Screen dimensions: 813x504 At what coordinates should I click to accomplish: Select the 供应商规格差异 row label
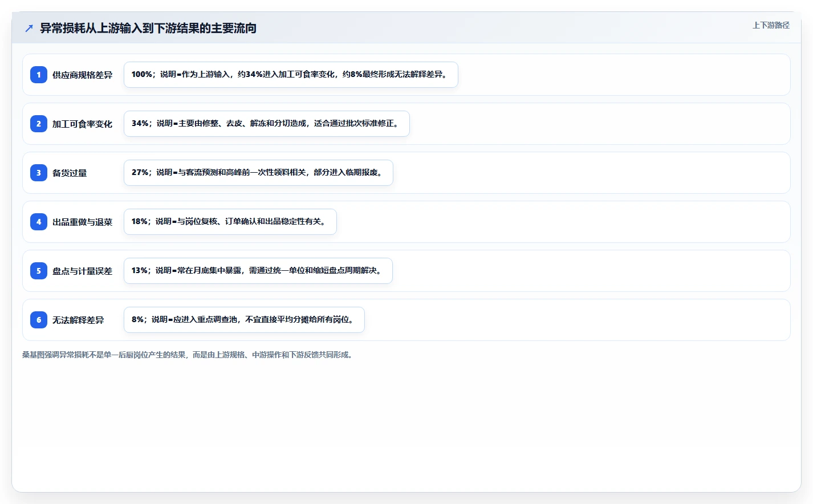[x=82, y=75]
